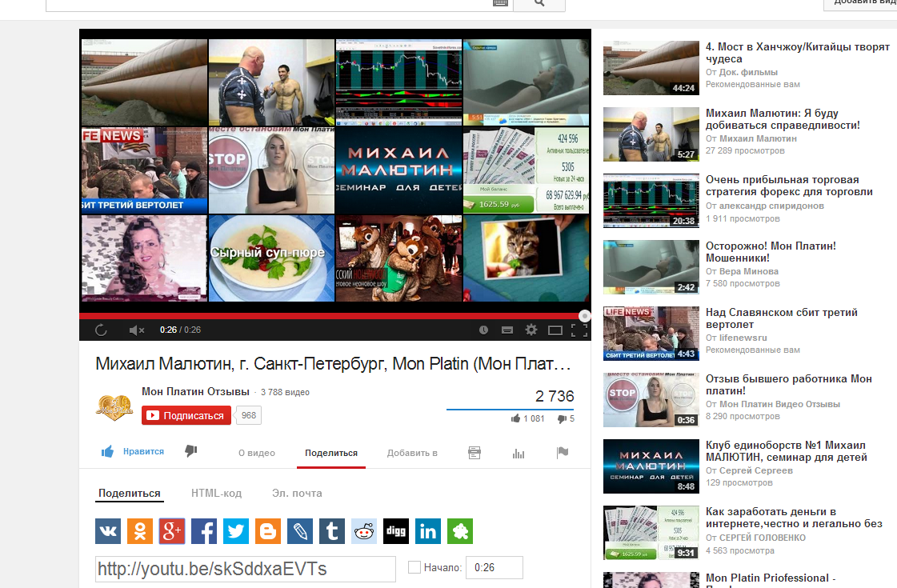Click the red progress bar scrubber handle
The image size is (897, 588).
tap(584, 316)
